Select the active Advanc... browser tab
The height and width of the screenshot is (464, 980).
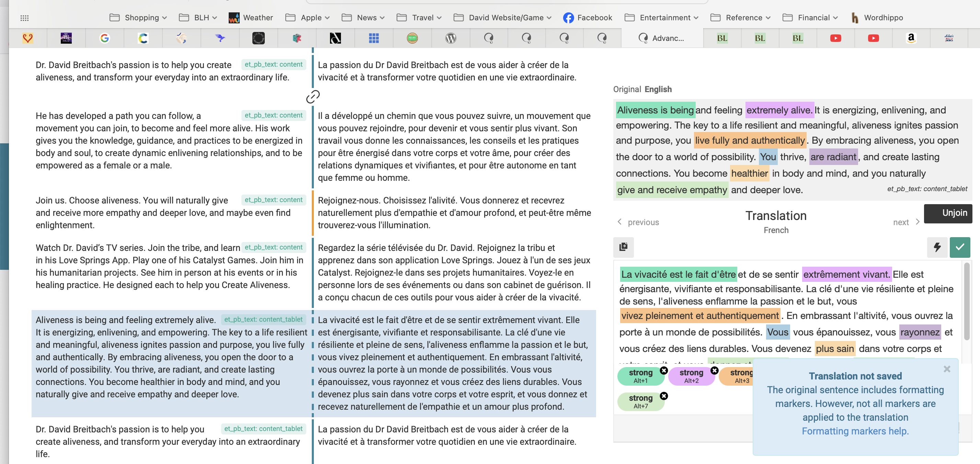[662, 38]
